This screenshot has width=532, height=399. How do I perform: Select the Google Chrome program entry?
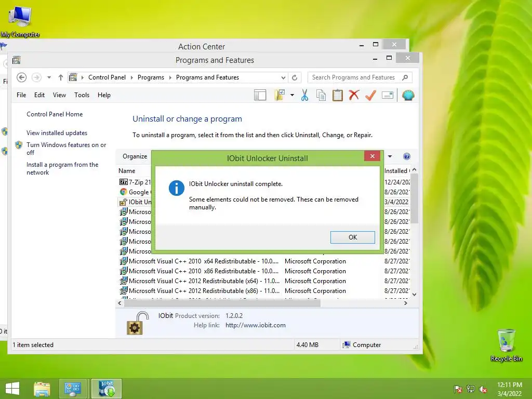[x=135, y=192]
